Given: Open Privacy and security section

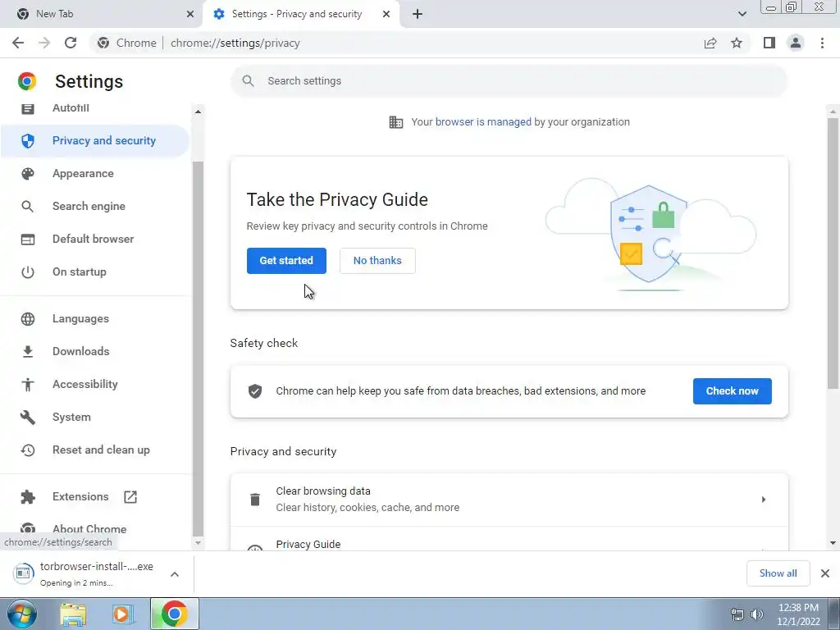Looking at the screenshot, I should [95, 140].
